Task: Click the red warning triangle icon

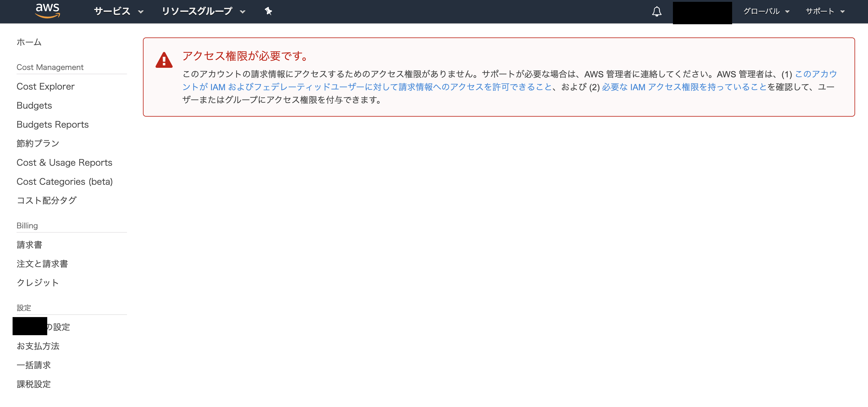Action: click(164, 60)
